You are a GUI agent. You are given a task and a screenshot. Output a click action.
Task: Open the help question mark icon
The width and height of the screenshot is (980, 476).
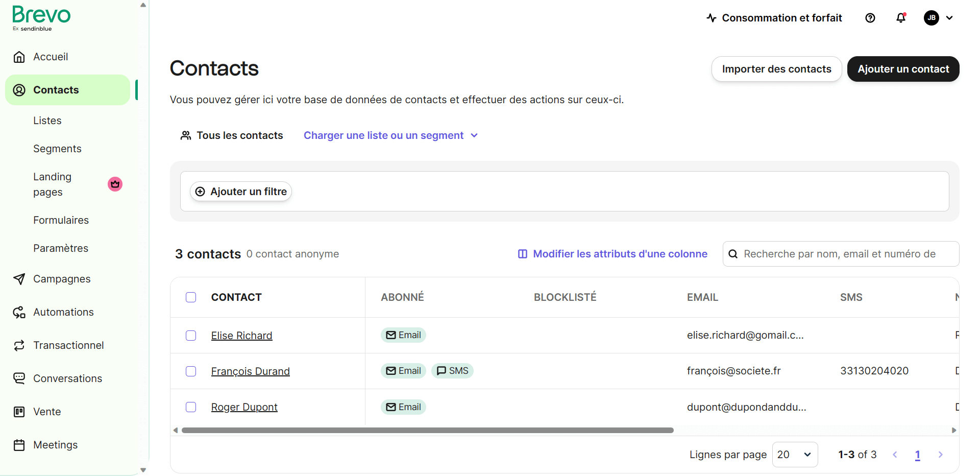pyautogui.click(x=870, y=18)
